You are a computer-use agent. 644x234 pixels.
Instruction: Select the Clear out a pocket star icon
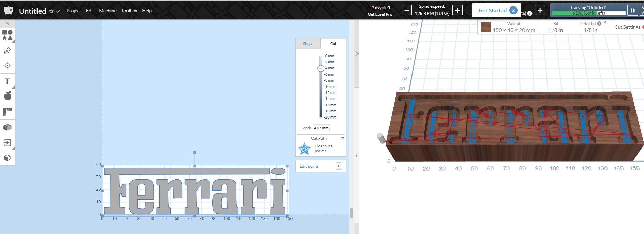[304, 149]
